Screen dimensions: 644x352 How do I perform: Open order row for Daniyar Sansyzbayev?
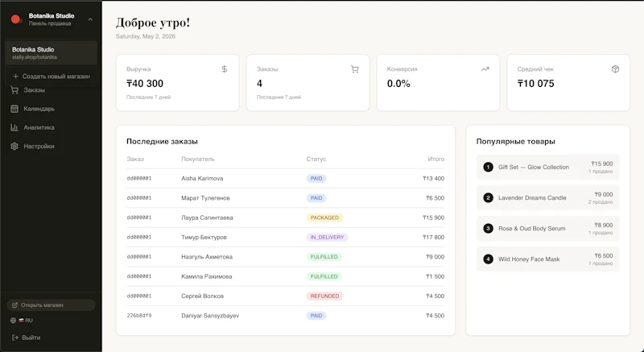click(x=286, y=316)
